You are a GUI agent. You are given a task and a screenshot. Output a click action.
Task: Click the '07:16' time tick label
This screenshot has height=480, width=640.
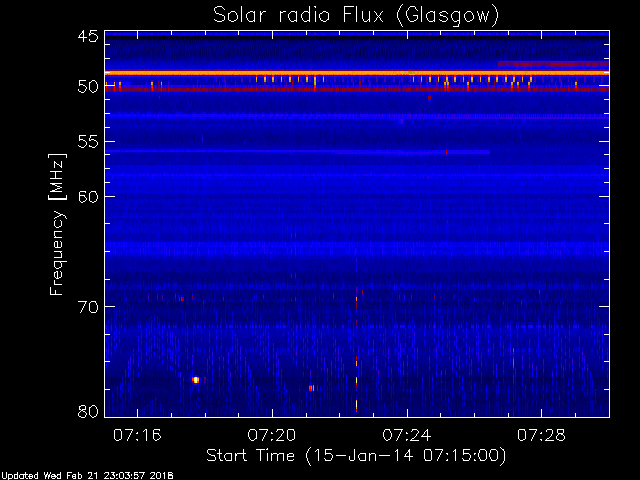[x=137, y=435]
